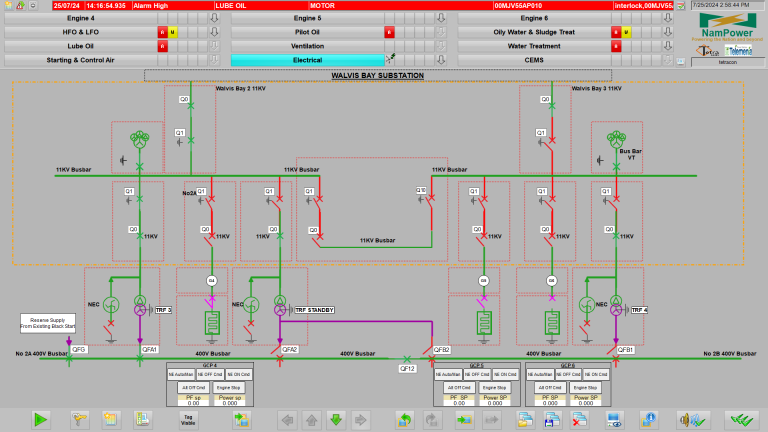
Task: Click the blue info icon in toolbar
Action: [x=650, y=419]
